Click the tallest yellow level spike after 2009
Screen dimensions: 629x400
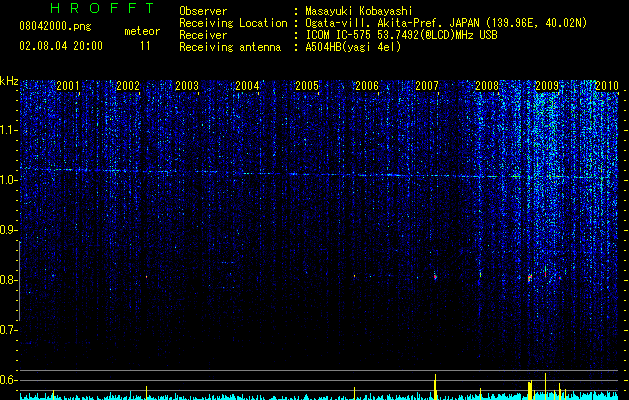[546, 386]
